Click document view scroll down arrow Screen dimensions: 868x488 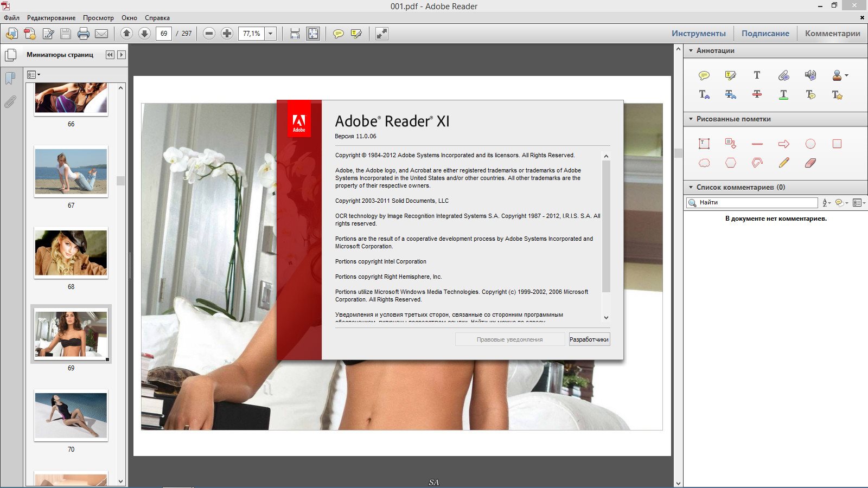(678, 483)
